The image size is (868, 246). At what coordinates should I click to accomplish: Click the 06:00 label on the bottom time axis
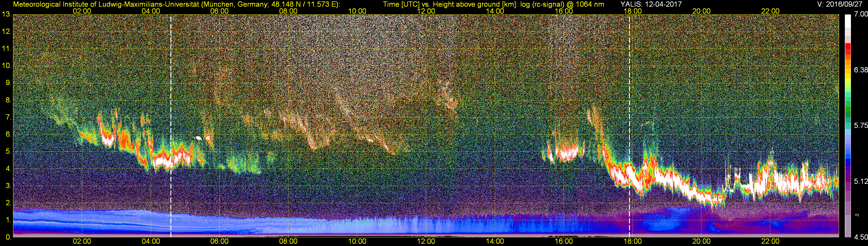tap(219, 242)
